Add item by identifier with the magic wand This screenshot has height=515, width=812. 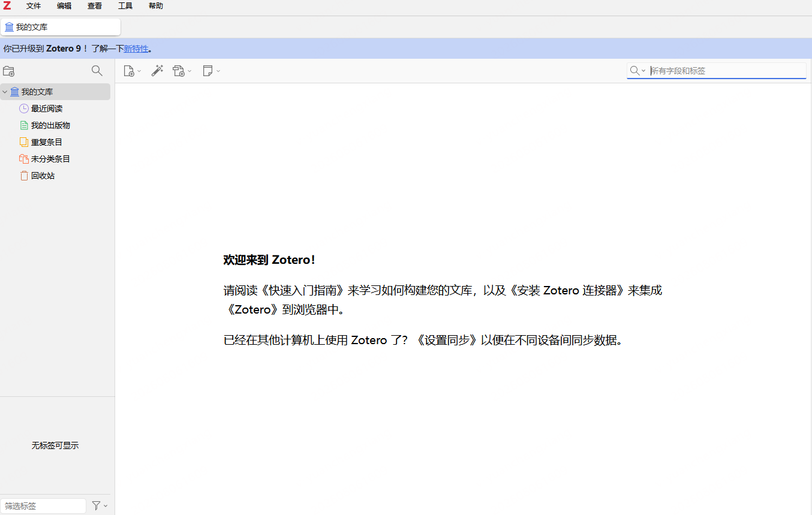157,71
